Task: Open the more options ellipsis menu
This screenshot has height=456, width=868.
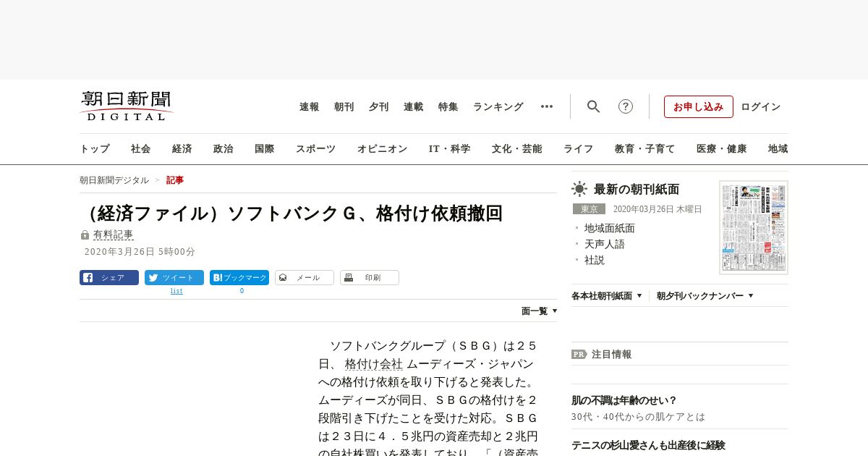Action: click(x=547, y=106)
